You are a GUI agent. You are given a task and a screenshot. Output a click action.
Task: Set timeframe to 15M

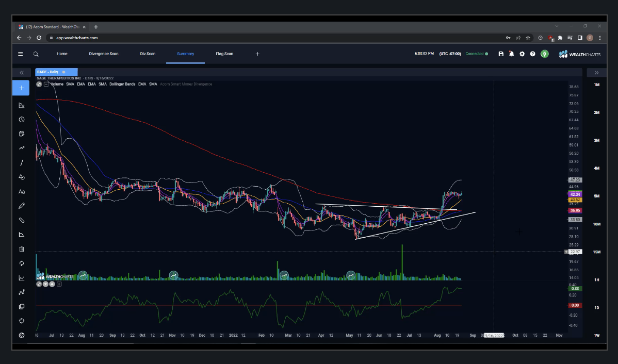tap(597, 252)
